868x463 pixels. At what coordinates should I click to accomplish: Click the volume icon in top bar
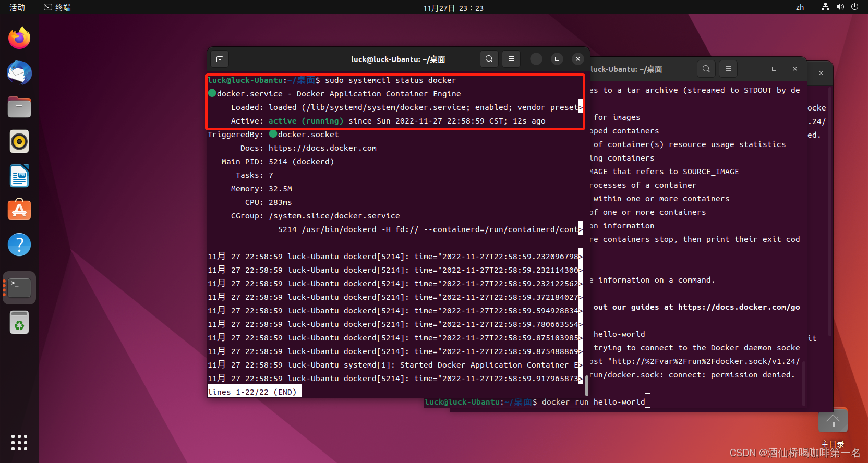tap(840, 7)
